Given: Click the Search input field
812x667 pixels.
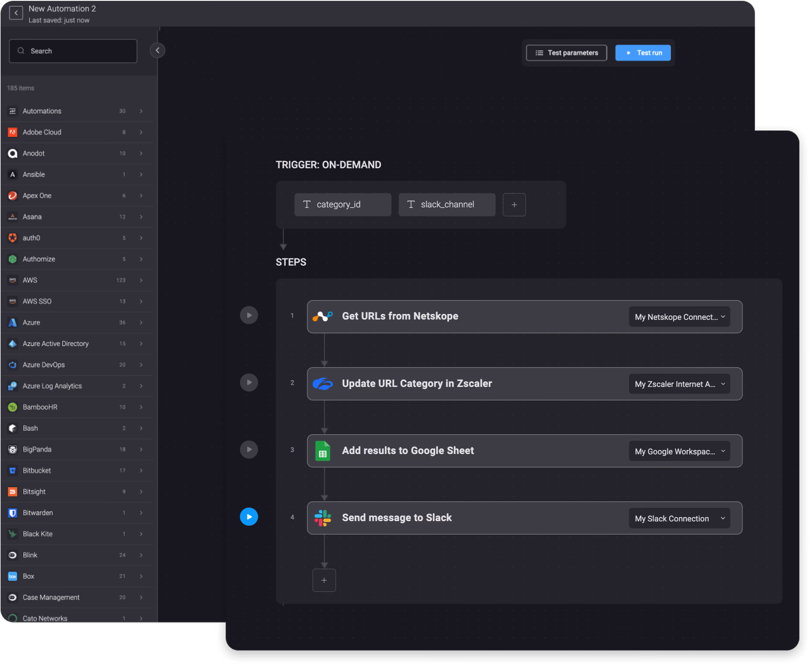Looking at the screenshot, I should click(73, 51).
